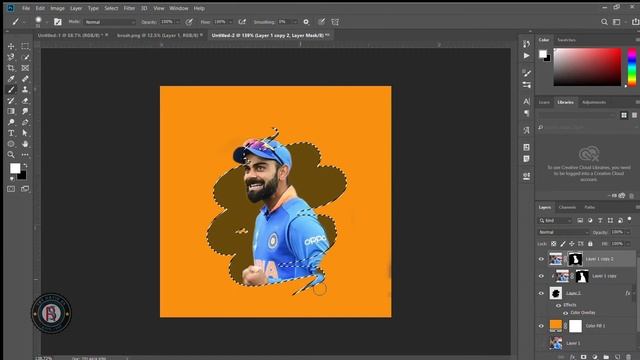Collapse Layer 2 effects with fx arrow

click(633, 293)
